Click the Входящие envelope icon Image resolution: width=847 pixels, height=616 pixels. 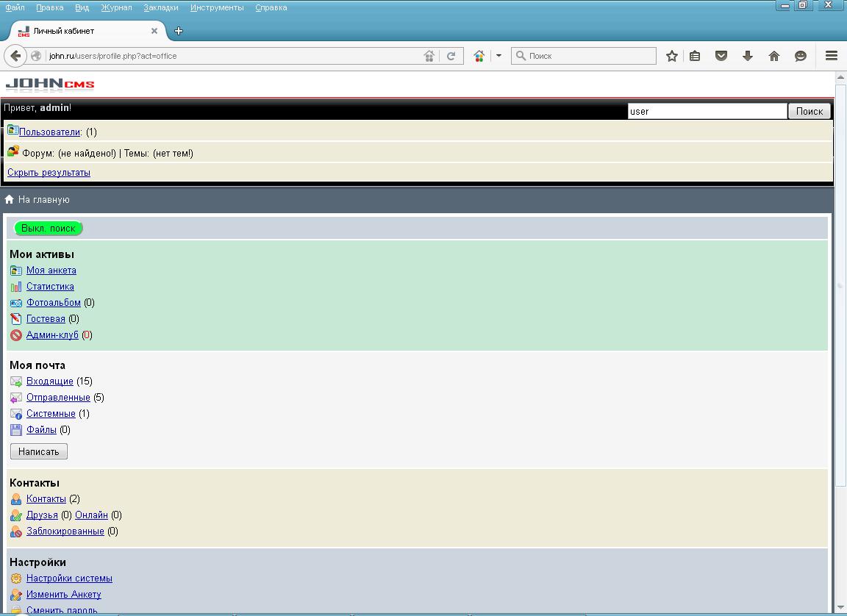(x=16, y=382)
